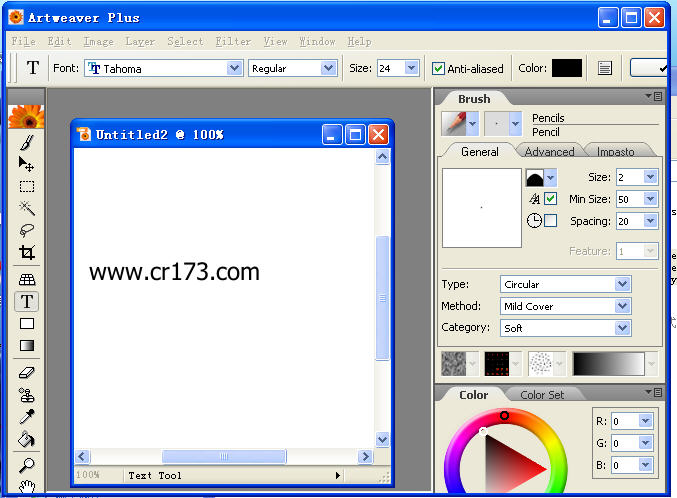
Task: Click the pencil brush category icon
Action: pos(454,124)
